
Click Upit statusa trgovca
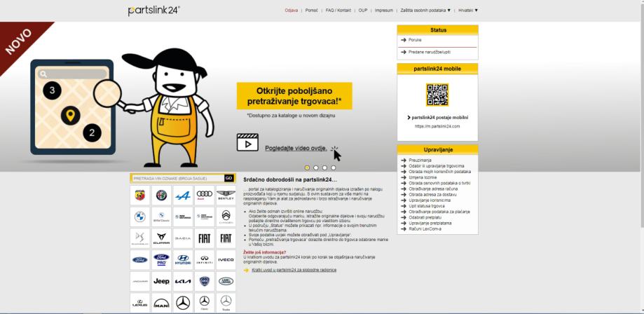[x=427, y=206]
